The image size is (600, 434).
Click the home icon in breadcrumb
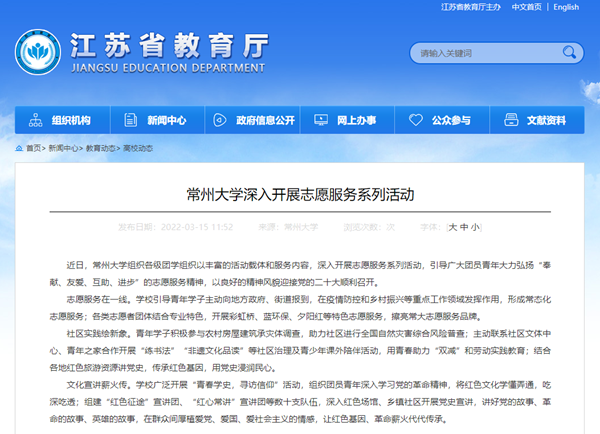point(19,148)
